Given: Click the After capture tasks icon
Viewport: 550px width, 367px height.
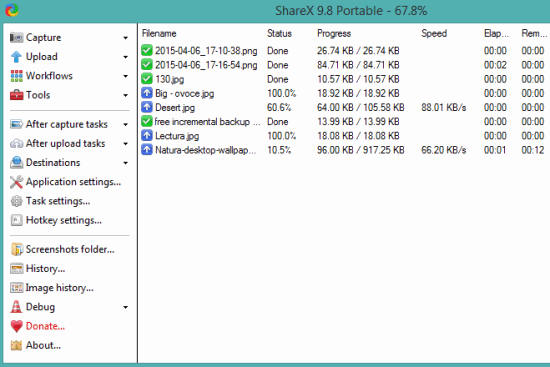Looking at the screenshot, I should tap(16, 124).
